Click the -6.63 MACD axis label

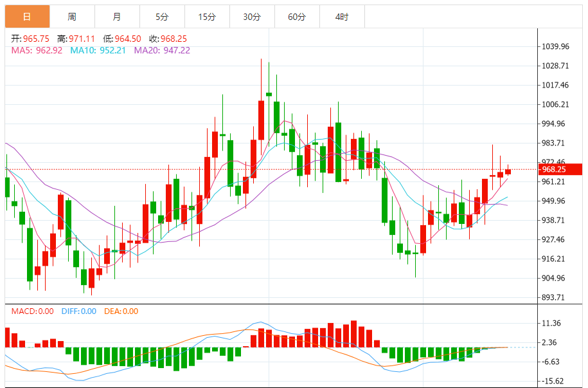551,362
